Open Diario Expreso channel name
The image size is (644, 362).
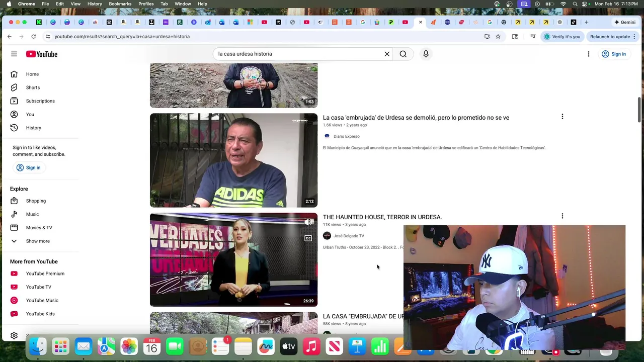346,136
